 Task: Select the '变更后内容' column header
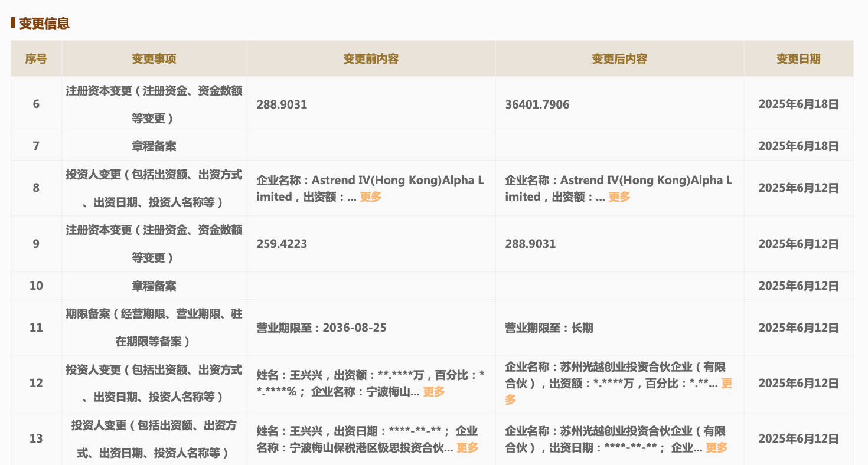(x=619, y=59)
